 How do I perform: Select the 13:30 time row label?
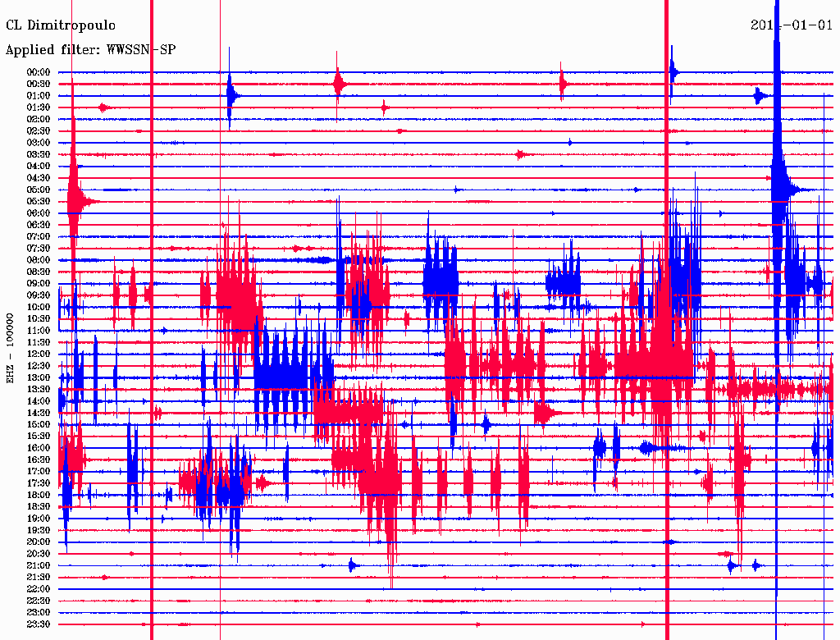click(x=39, y=389)
